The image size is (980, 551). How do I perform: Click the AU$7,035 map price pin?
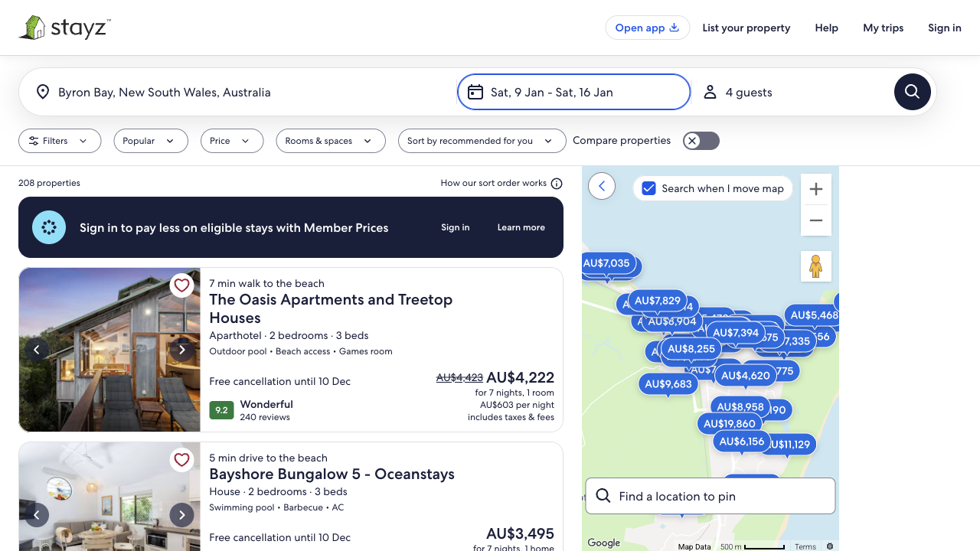coord(606,263)
